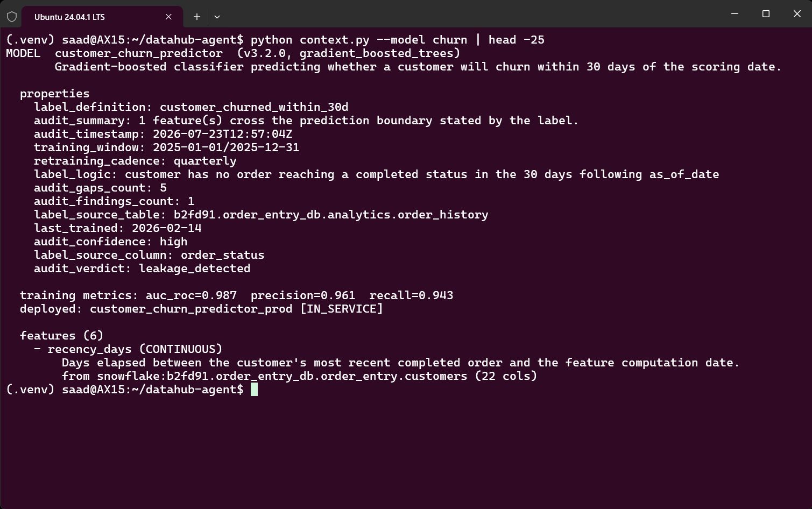Minimize the terminal window
812x509 pixels.
tap(735, 14)
